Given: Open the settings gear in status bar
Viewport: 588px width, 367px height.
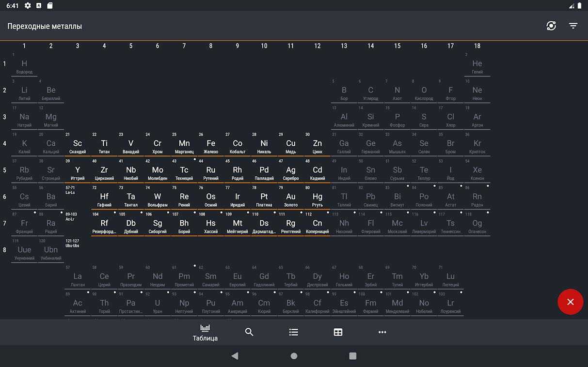Looking at the screenshot, I should click(x=28, y=6).
